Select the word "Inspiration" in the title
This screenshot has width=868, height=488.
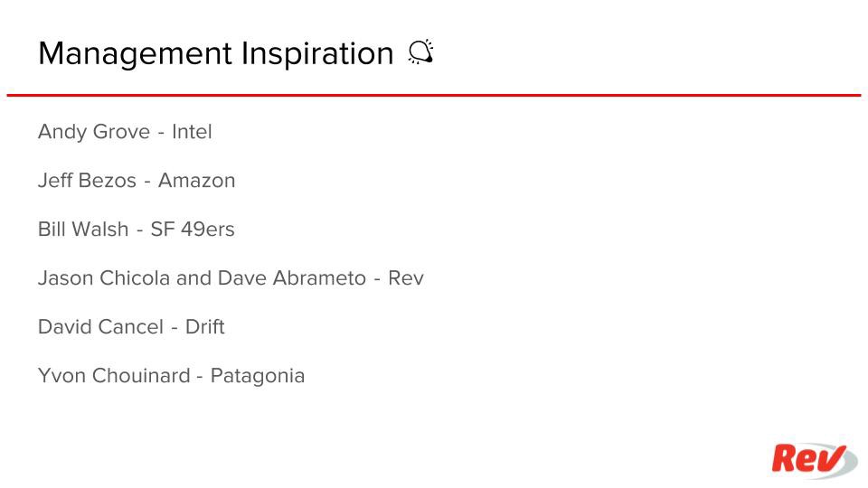[x=316, y=54]
